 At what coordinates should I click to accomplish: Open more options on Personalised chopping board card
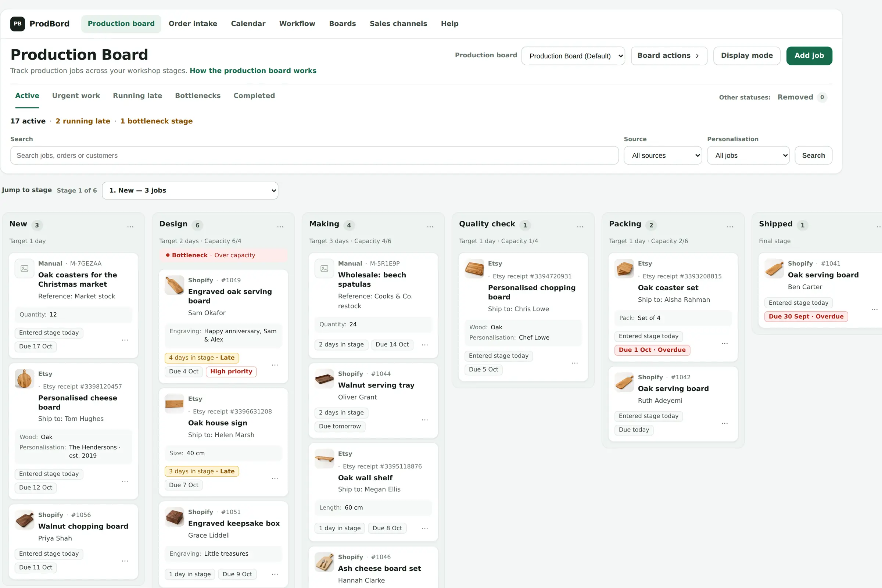coord(574,363)
